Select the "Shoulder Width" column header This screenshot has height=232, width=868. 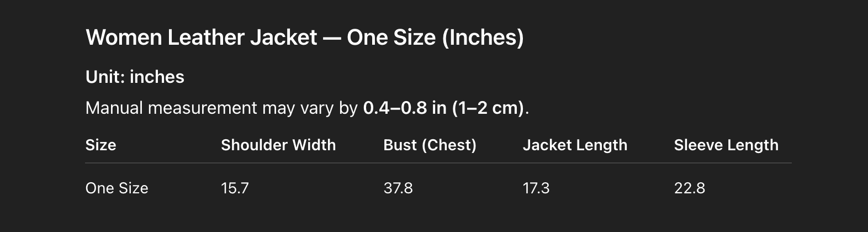pos(278,145)
